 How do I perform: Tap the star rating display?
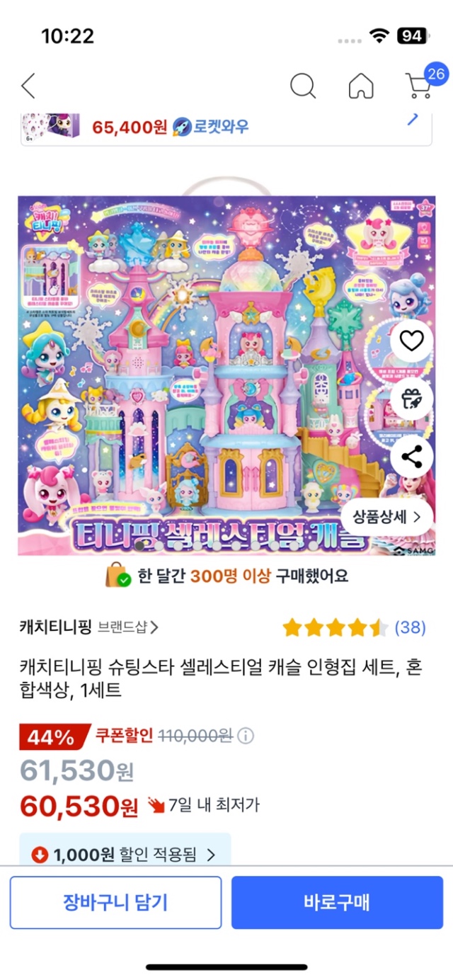pyautogui.click(x=336, y=627)
